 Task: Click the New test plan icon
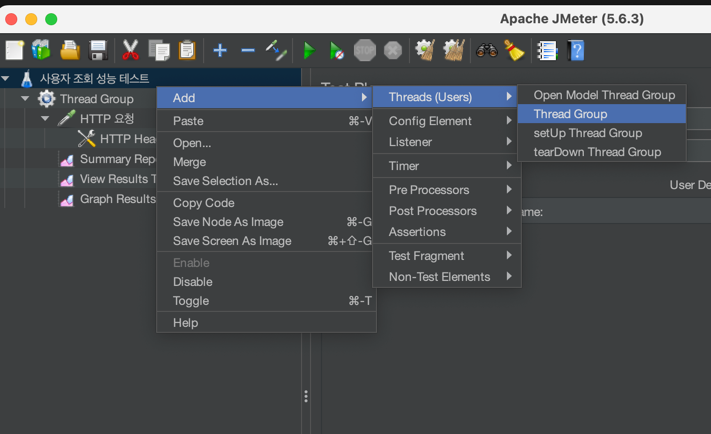tap(14, 50)
